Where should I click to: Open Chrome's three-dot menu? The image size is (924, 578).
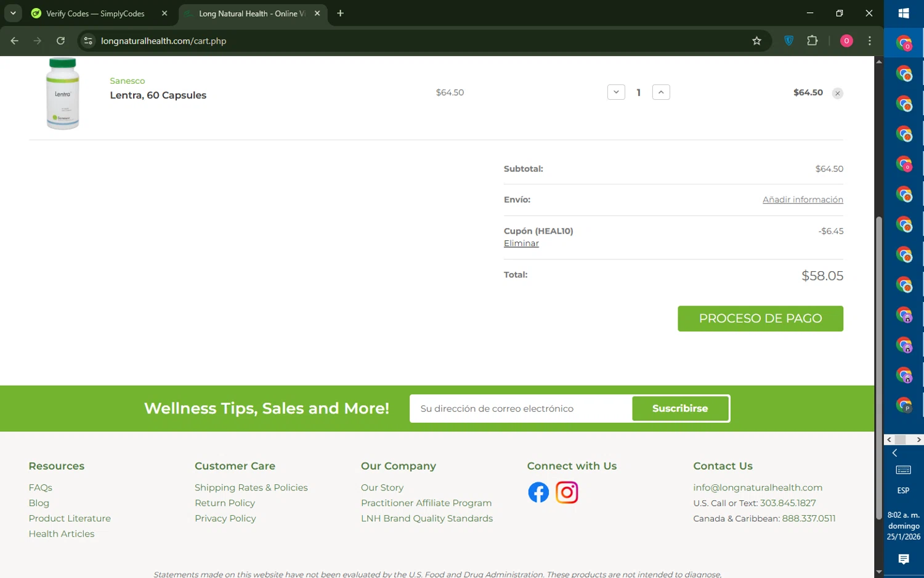click(x=870, y=41)
